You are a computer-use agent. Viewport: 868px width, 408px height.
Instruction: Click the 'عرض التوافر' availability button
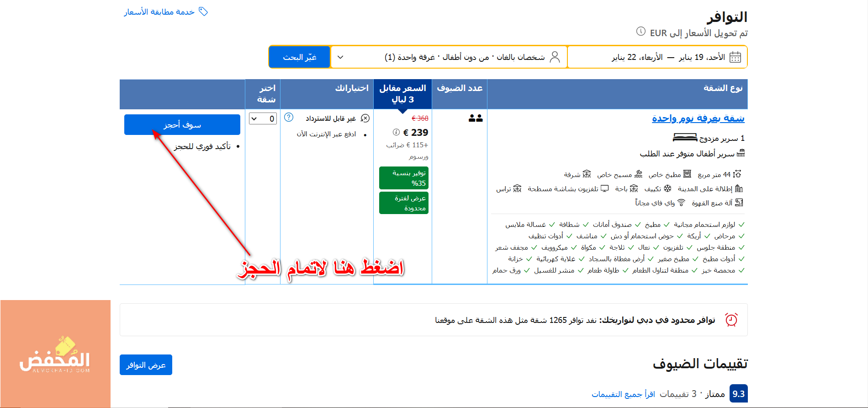pos(146,365)
